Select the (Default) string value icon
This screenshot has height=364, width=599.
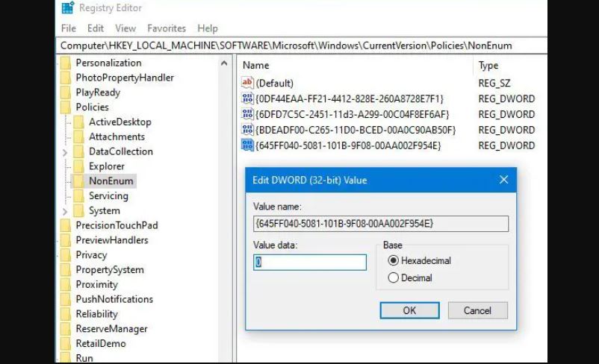point(247,83)
